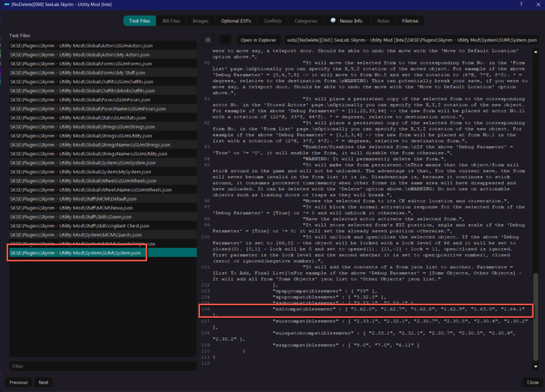The image size is (545, 392).
Task: Select Global\System\iSUmSystem.json file
Action: coord(103,163)
